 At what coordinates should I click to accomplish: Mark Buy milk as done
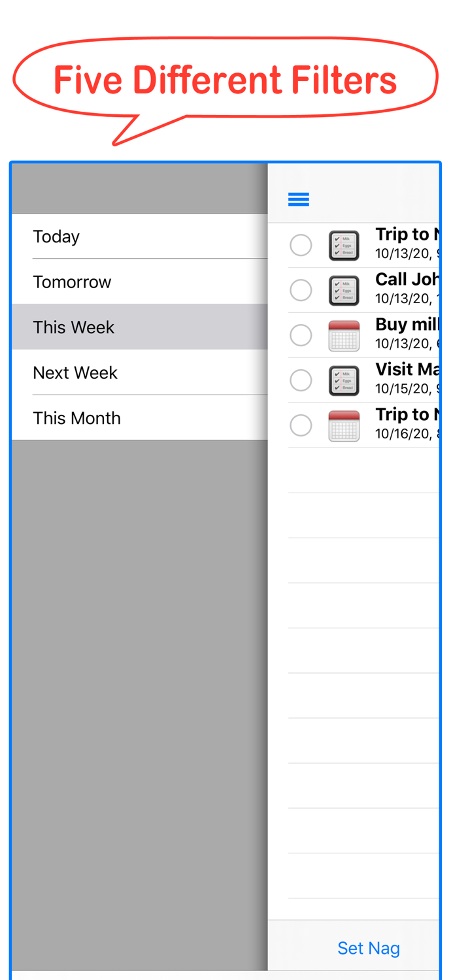301,335
